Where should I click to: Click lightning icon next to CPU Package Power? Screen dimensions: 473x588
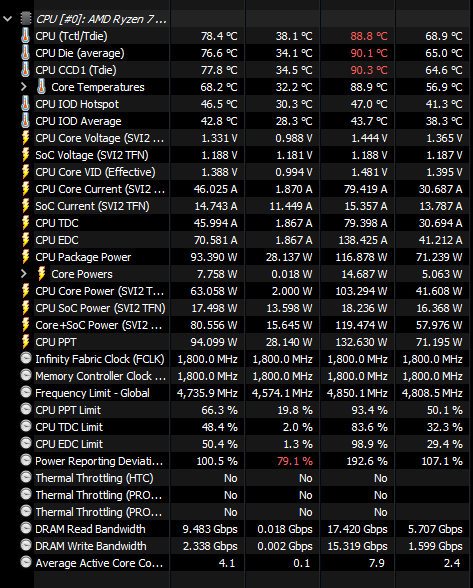[x=26, y=257]
